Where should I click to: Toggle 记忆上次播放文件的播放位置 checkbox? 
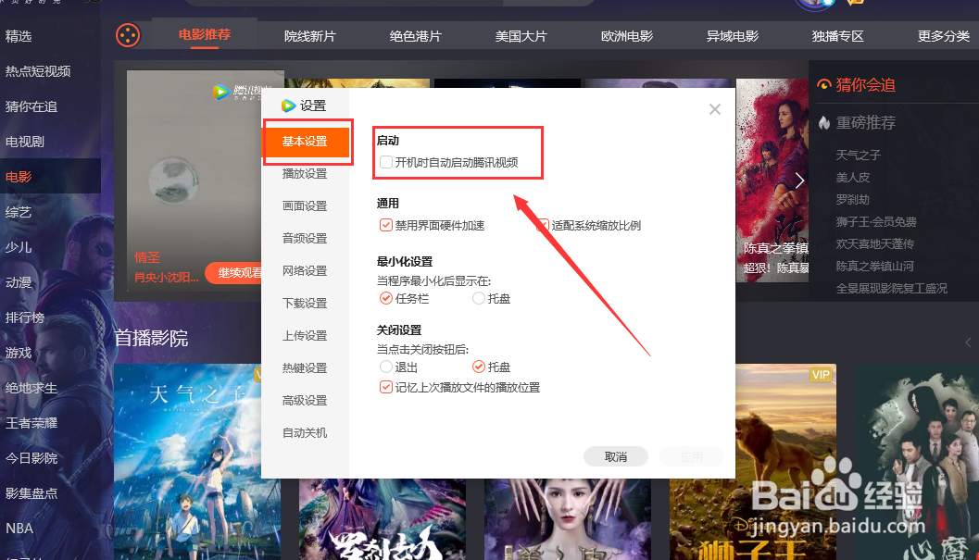(x=386, y=387)
